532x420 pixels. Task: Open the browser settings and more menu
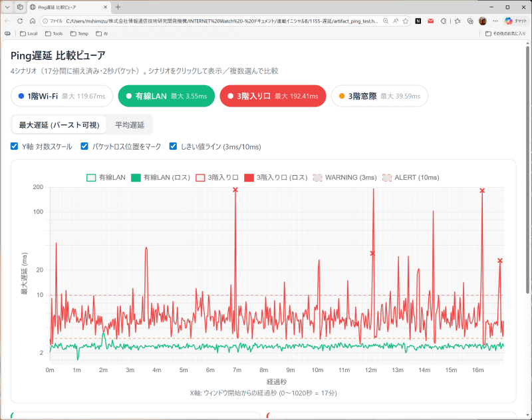495,21
